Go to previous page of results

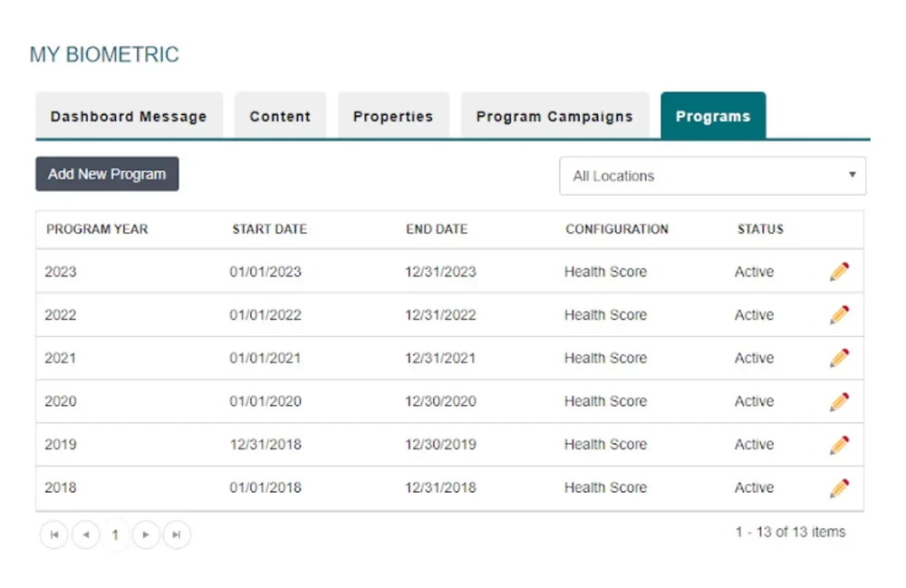click(x=85, y=535)
